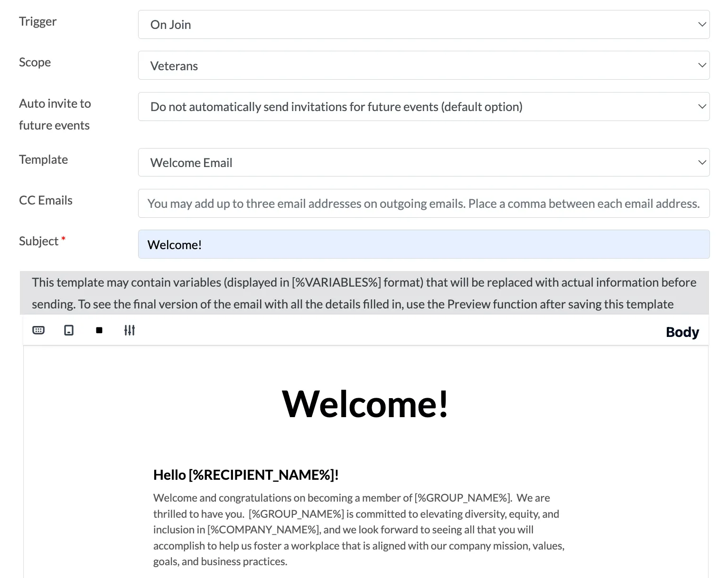Click the grid container icon in the body toolbar
The width and height of the screenshot is (728, 578).
click(38, 330)
